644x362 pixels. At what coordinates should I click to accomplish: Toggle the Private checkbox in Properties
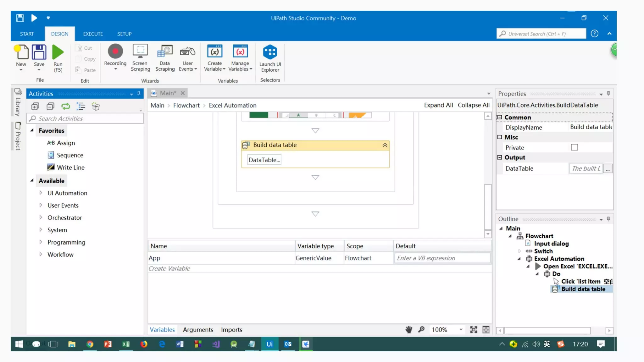tap(574, 147)
